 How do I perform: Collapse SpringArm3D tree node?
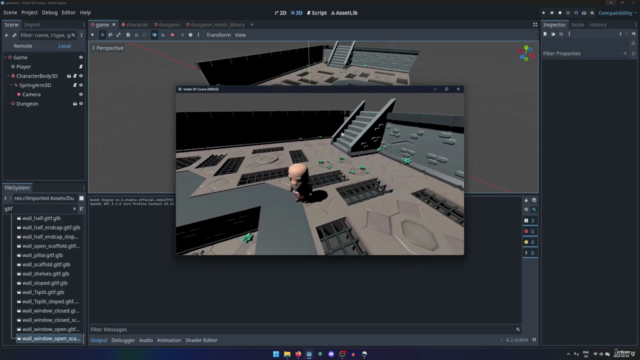pos(12,85)
